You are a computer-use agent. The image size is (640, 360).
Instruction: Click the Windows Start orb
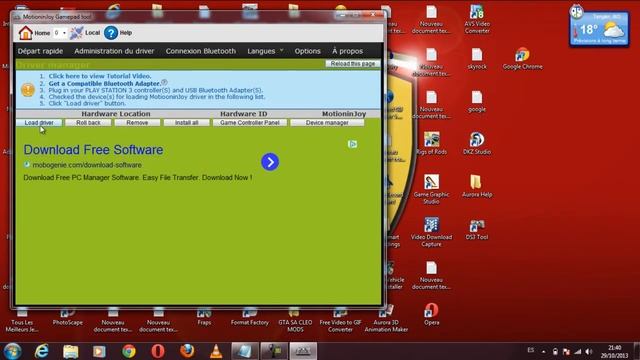pos(13,351)
